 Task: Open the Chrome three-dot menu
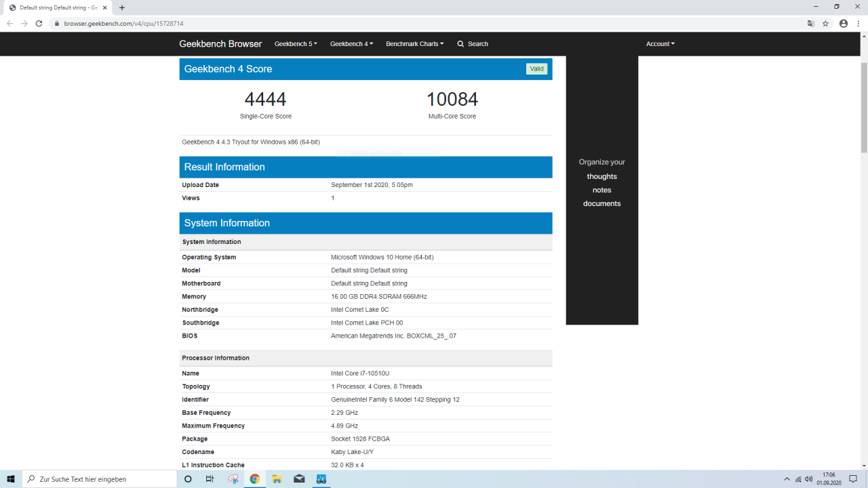point(859,23)
